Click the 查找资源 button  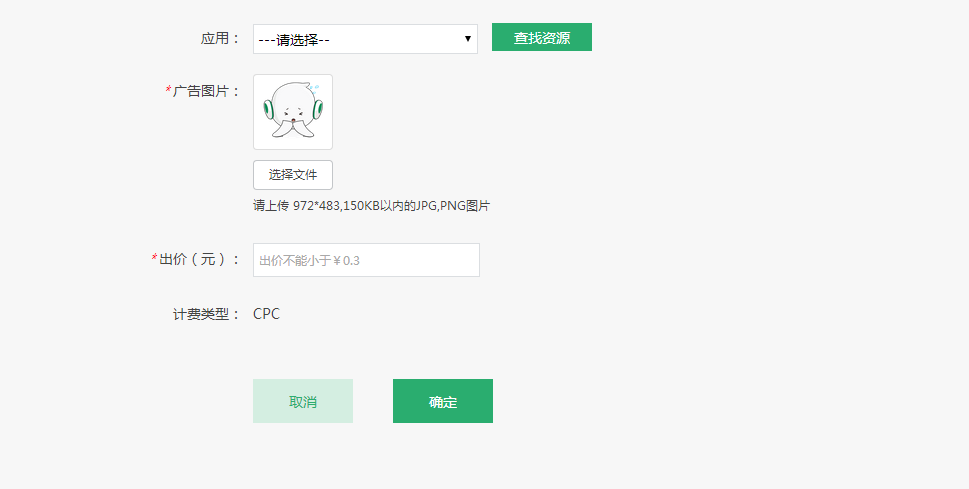(542, 37)
